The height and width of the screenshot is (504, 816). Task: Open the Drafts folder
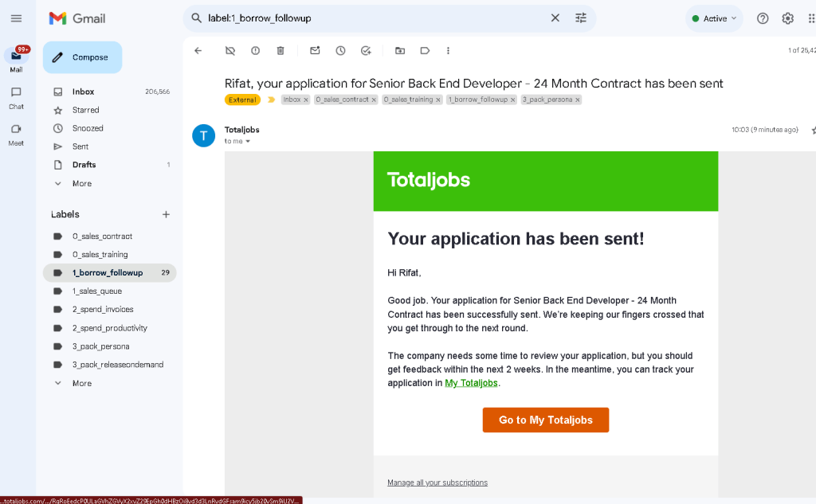tap(110, 165)
